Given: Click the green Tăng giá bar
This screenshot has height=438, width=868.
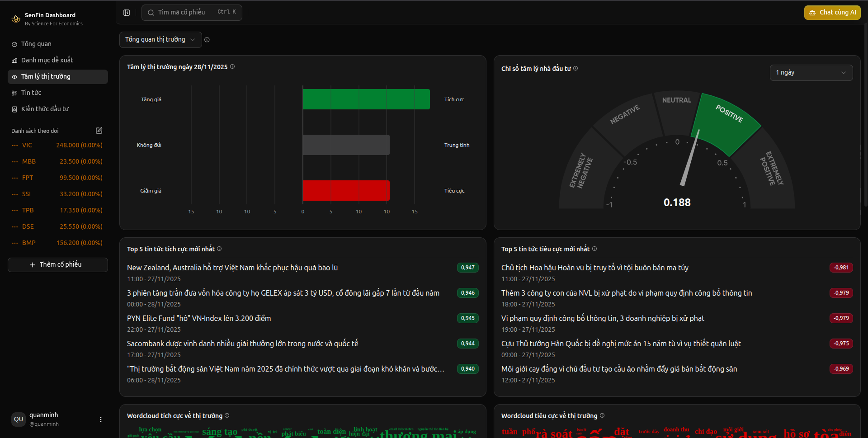Looking at the screenshot, I should 366,99.
